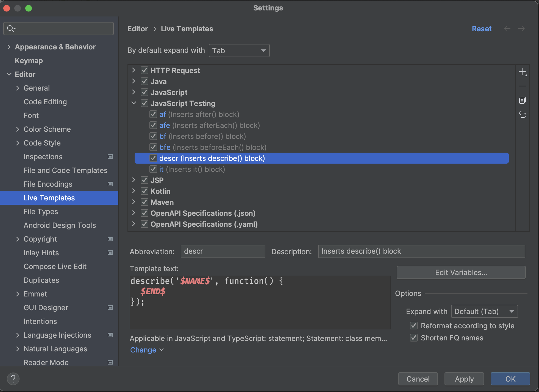Disable the af template checkbox
The width and height of the screenshot is (539, 392).
153,114
